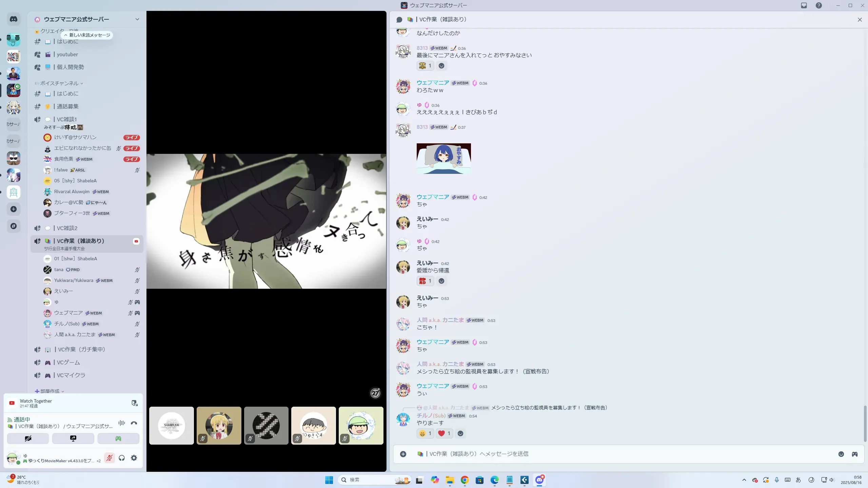The image size is (868, 488).
Task: Expand the ウェブマニア公式サーバー server dropdown
Action: [x=137, y=19]
